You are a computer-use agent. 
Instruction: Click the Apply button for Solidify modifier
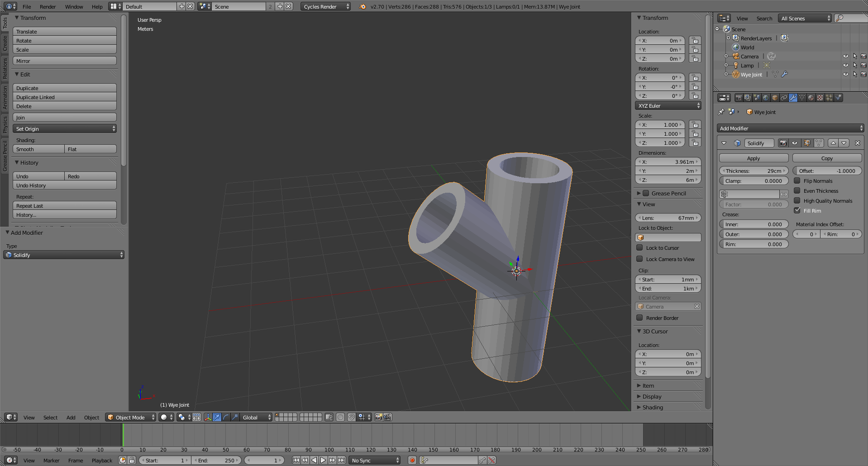tap(754, 158)
